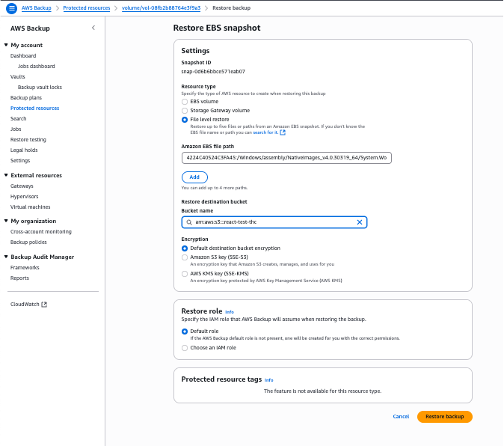Viewport: 504px width, 446px height.
Task: Open CloudWatch link in sidebar
Action: pyautogui.click(x=25, y=305)
